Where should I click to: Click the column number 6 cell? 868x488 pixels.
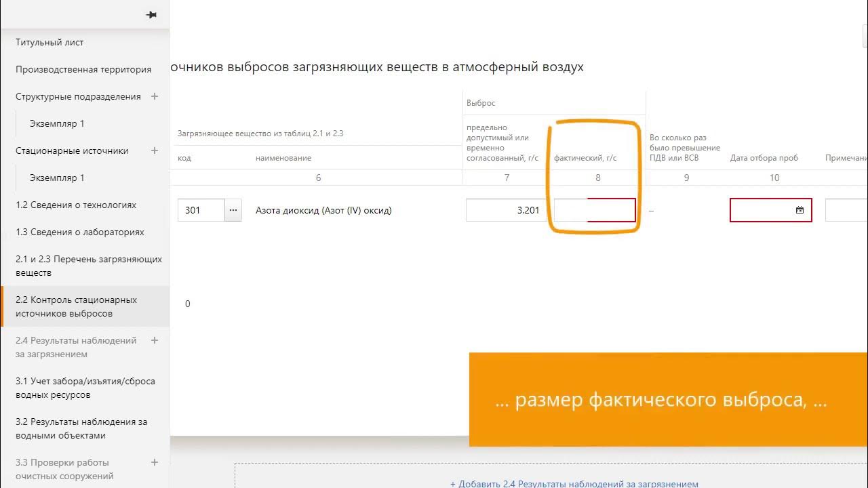(x=319, y=178)
